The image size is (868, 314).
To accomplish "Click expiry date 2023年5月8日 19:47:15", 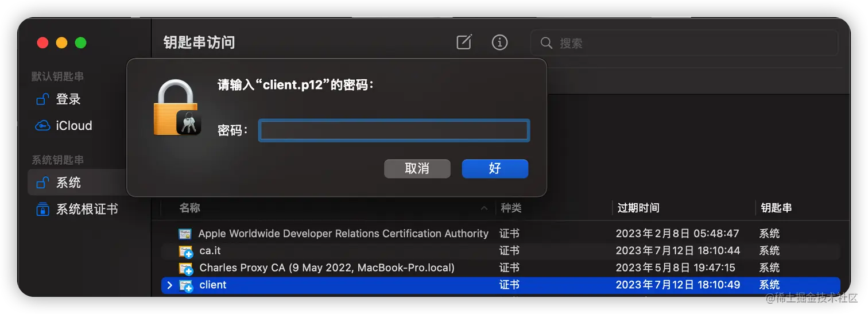I will 676,268.
